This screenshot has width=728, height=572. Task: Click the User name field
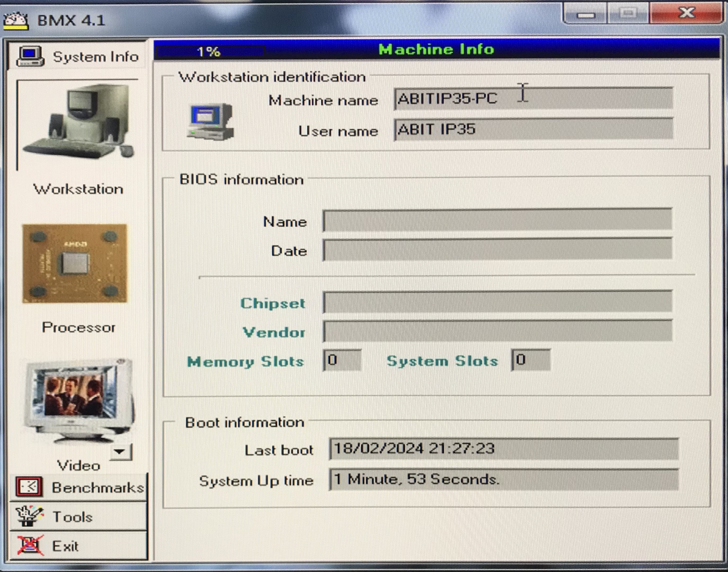tap(533, 129)
